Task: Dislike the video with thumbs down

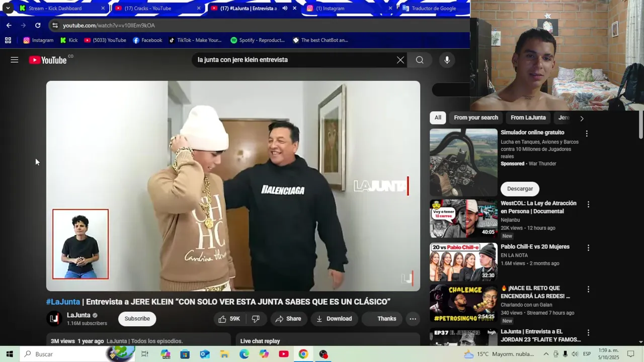Action: (256, 319)
